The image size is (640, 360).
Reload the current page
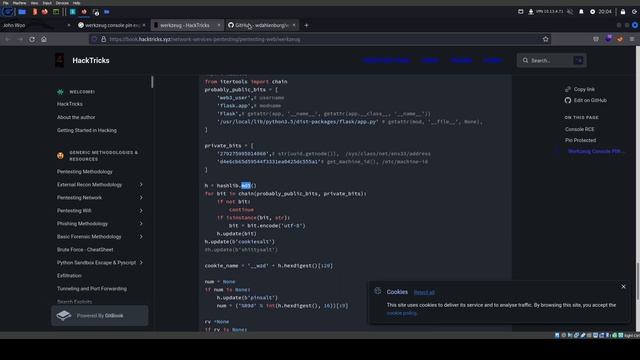click(x=32, y=39)
